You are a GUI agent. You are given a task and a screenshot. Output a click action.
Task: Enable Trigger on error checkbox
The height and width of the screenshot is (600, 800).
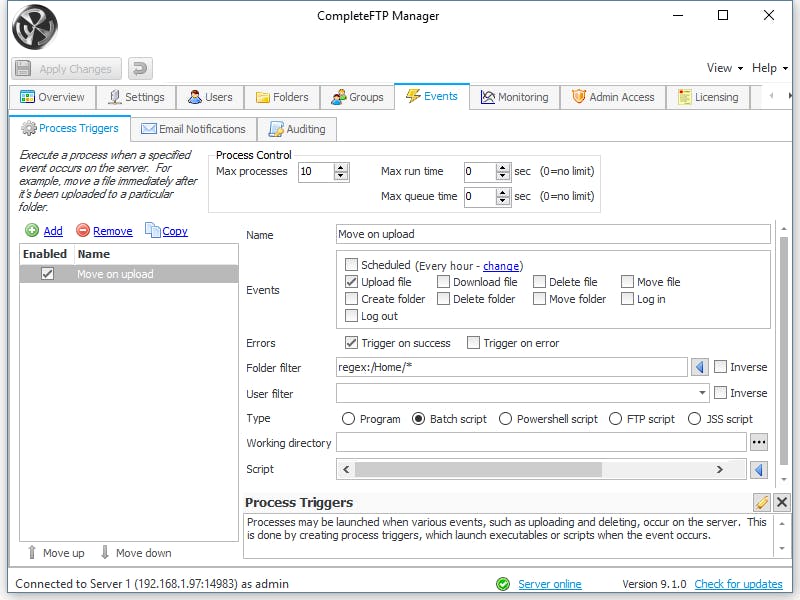[473, 343]
